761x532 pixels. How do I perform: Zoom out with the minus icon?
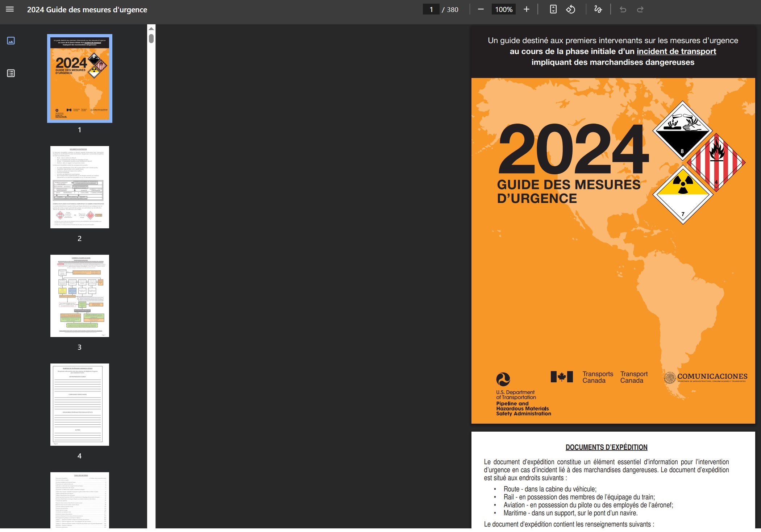tap(481, 9)
